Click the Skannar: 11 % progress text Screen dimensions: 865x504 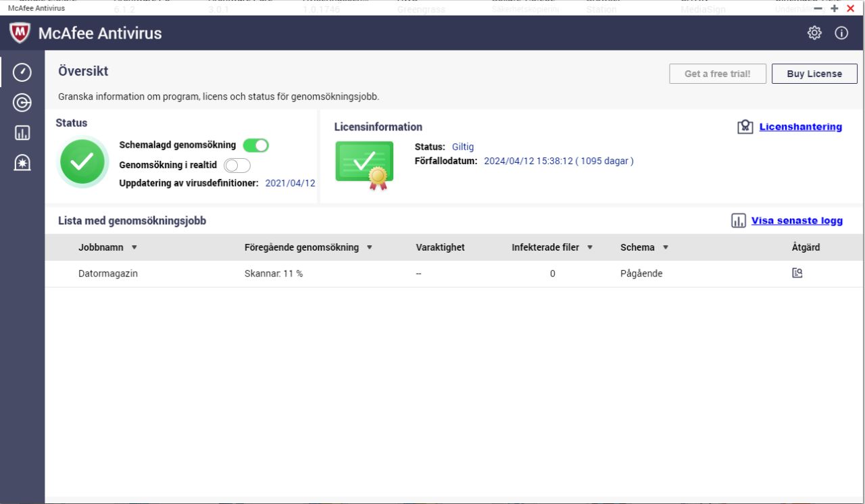(274, 274)
